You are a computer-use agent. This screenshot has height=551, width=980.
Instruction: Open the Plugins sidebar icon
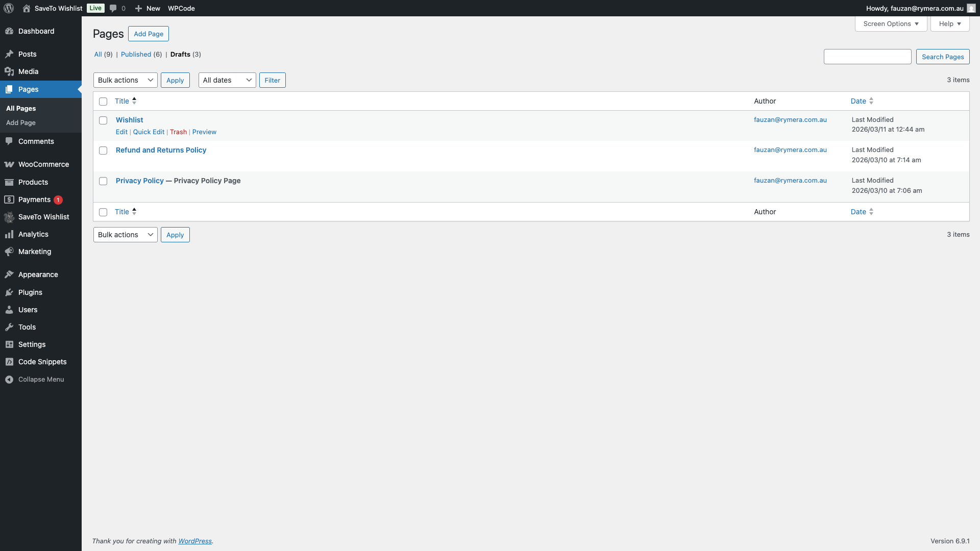pyautogui.click(x=9, y=292)
